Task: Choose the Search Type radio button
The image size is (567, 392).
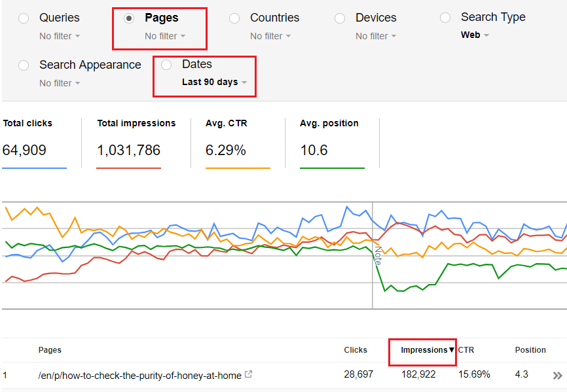Action: (x=445, y=18)
